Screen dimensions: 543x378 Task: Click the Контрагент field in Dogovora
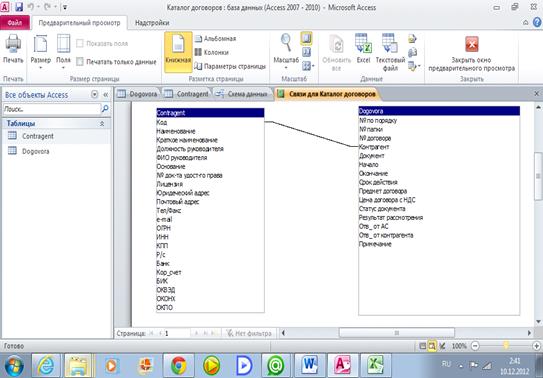(x=374, y=147)
